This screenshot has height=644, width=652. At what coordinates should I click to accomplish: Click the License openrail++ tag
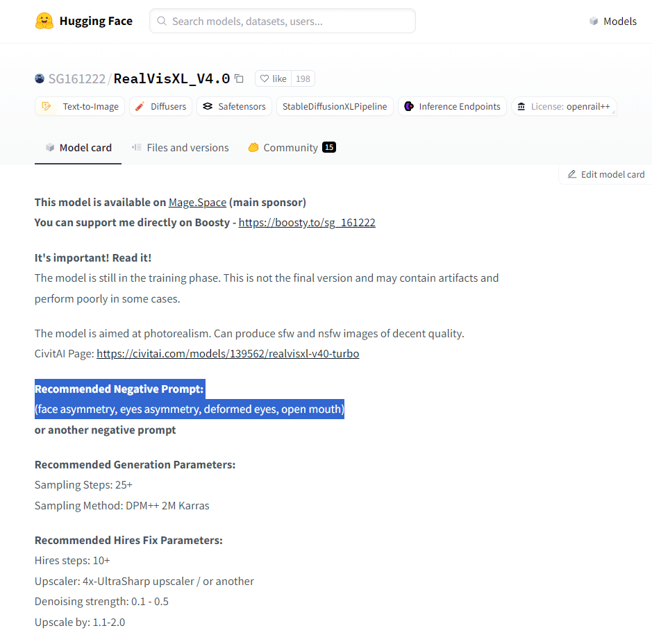[x=564, y=106]
